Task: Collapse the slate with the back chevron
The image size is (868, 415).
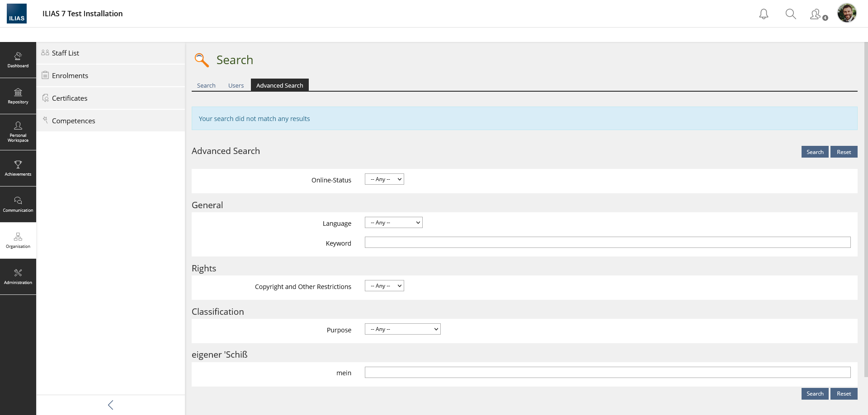Action: [111, 405]
